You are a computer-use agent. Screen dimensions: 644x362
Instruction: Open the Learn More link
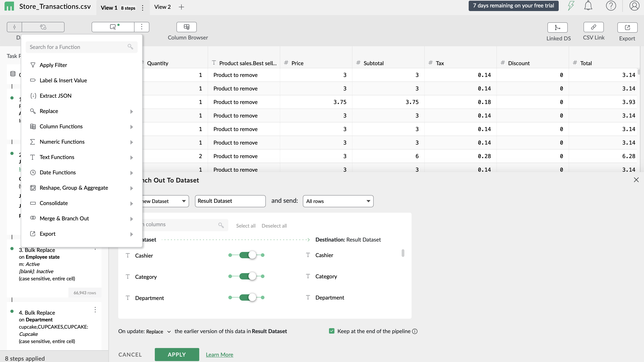(x=220, y=354)
